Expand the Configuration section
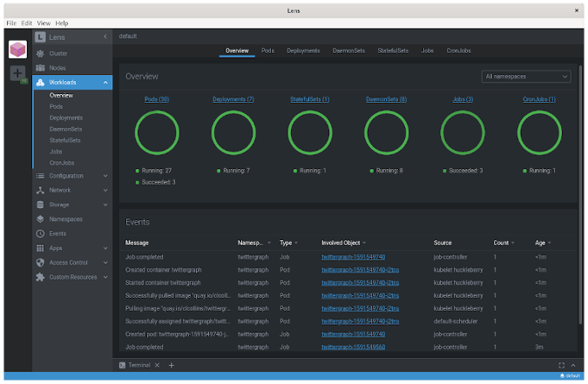This screenshot has width=588, height=384. [105, 176]
